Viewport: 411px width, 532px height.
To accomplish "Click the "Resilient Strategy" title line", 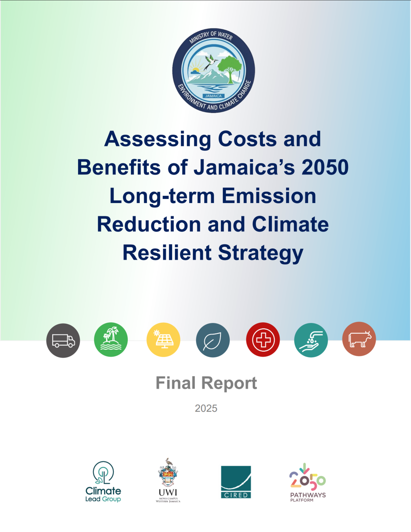I will [213, 253].
